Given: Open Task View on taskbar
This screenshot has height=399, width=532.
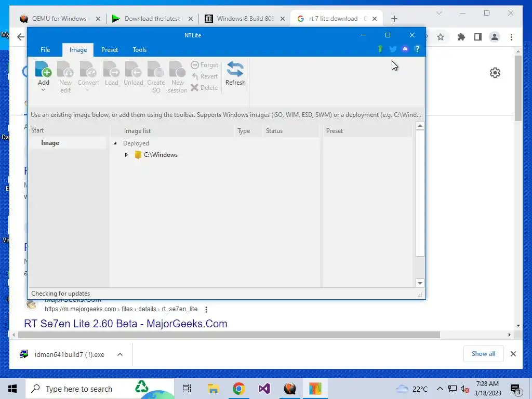Looking at the screenshot, I should [187, 389].
